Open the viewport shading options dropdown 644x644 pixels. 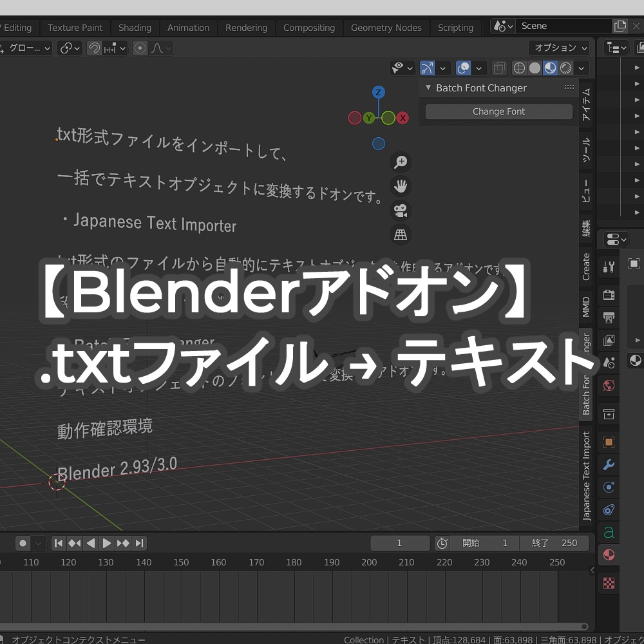[x=581, y=68]
